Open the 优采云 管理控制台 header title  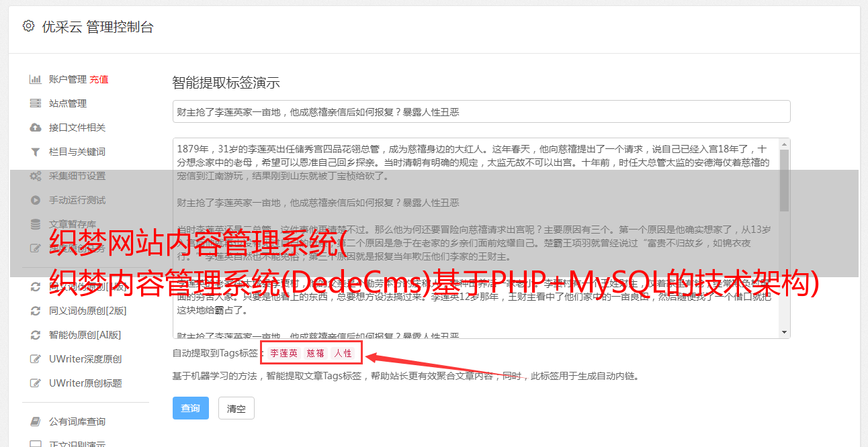click(x=97, y=27)
